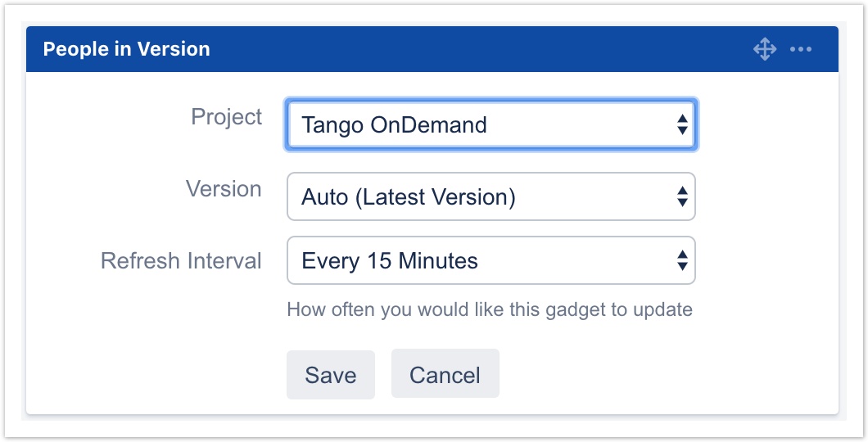Click the gadget update help text

point(489,309)
